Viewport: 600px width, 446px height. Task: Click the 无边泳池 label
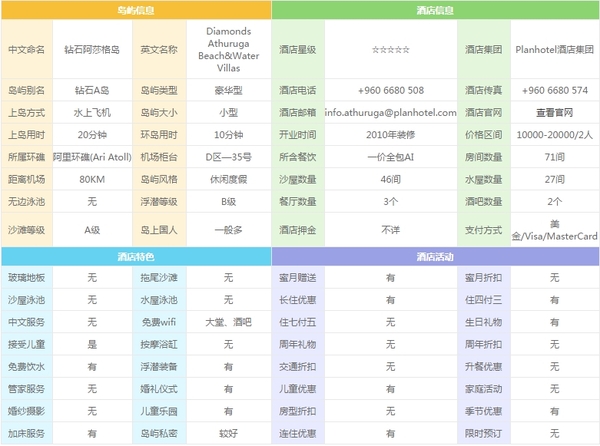pyautogui.click(x=26, y=202)
